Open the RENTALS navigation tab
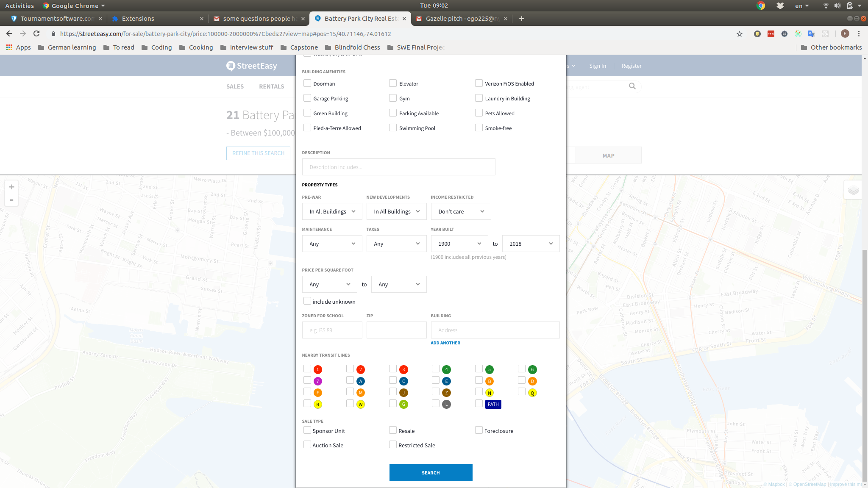 (x=271, y=86)
